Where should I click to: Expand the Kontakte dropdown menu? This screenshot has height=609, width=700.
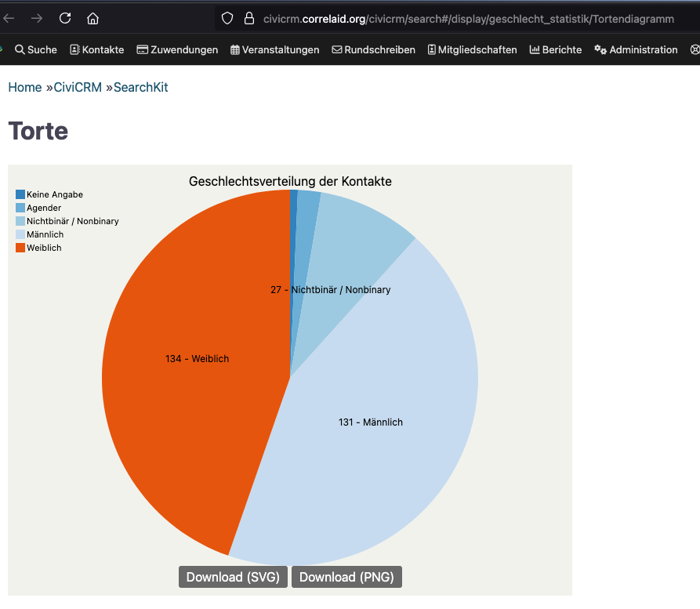[x=102, y=49]
